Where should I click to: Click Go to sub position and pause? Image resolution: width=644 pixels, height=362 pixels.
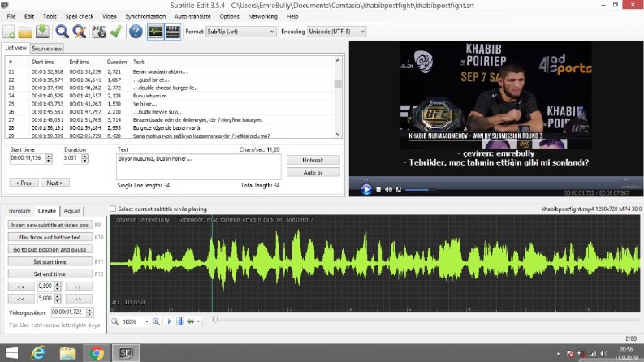point(50,249)
